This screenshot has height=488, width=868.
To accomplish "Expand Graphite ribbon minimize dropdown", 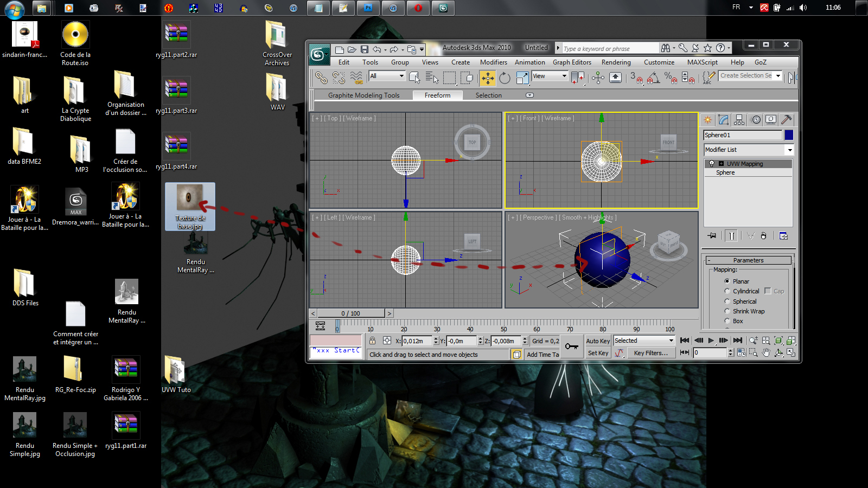I will tap(530, 95).
